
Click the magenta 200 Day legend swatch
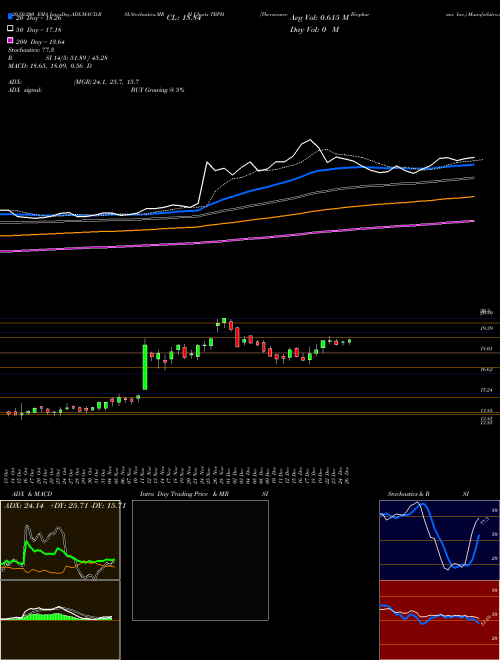tap(10, 41)
